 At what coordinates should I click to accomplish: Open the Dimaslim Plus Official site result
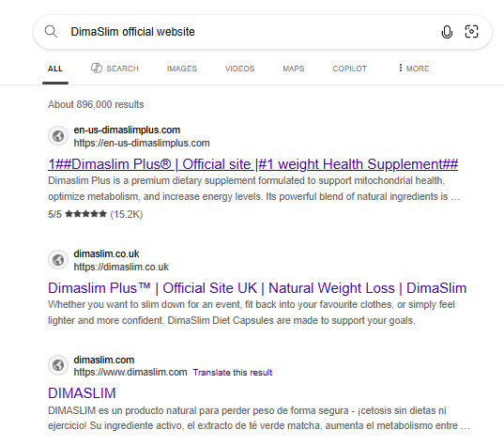253,164
